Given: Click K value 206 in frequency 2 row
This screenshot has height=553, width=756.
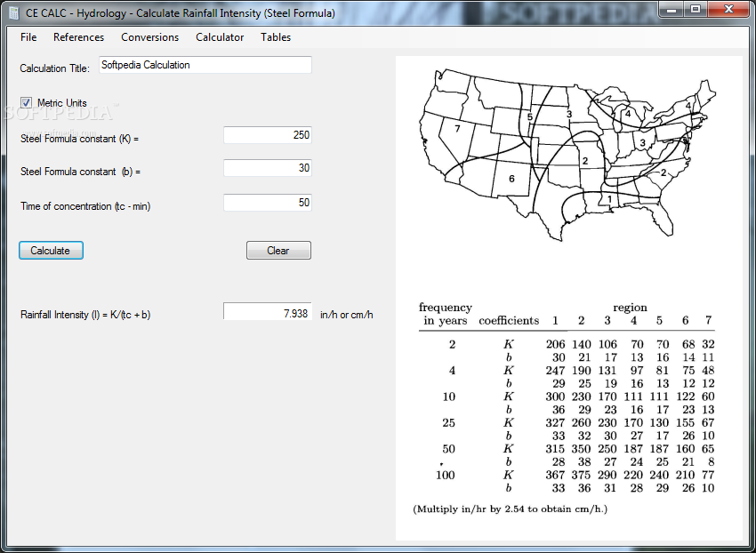Looking at the screenshot, I should [555, 344].
